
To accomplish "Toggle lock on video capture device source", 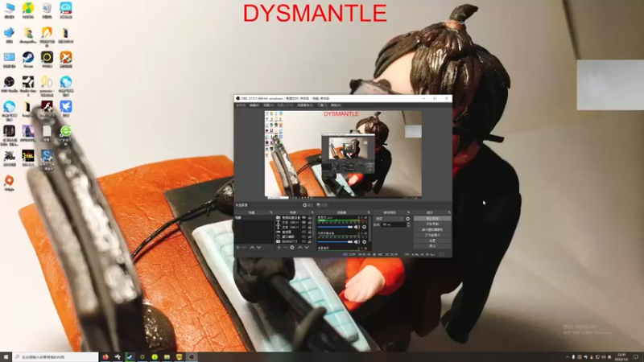I will (310, 217).
